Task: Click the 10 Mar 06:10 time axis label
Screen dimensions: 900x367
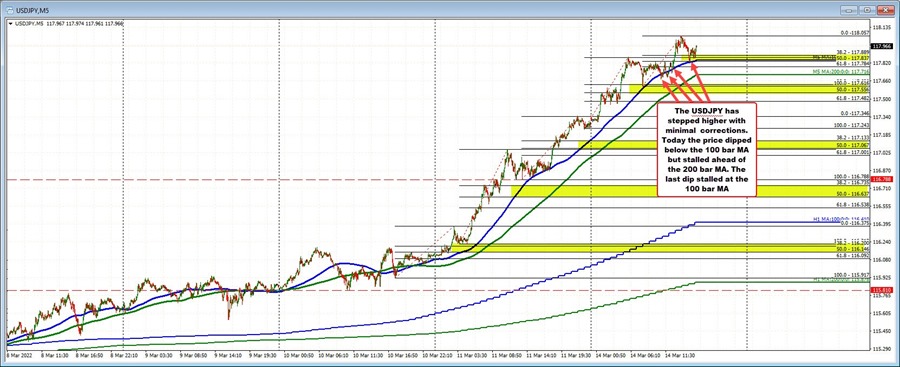Action: coord(333,355)
